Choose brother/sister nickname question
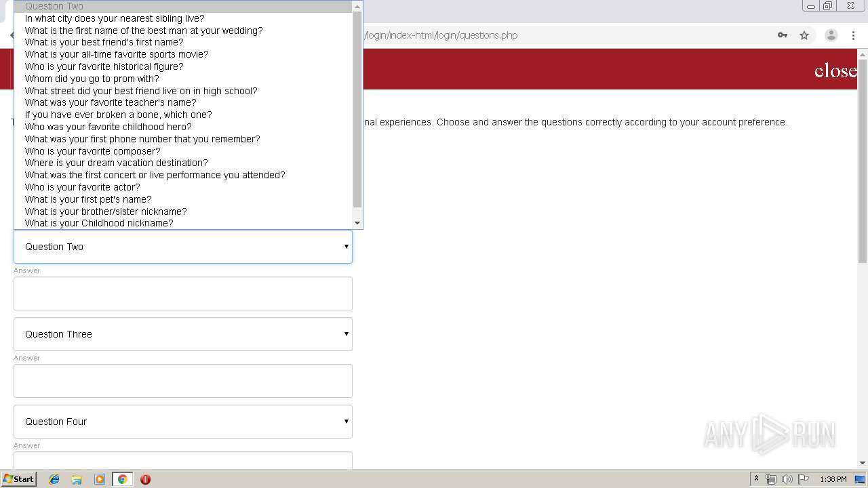The image size is (868, 488). click(x=184, y=211)
